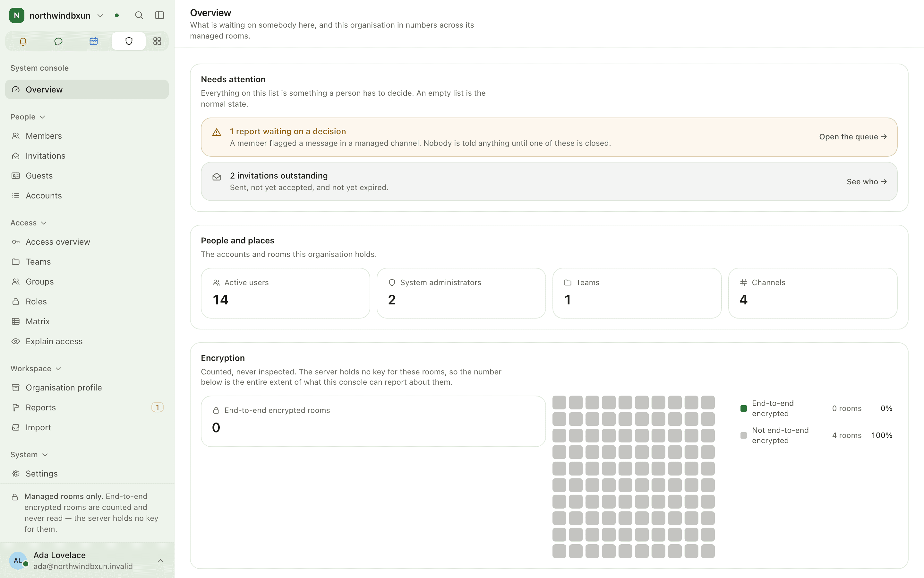Click the green End-to-end encrypted legend swatch
This screenshot has height=578, width=924.
[x=743, y=409]
